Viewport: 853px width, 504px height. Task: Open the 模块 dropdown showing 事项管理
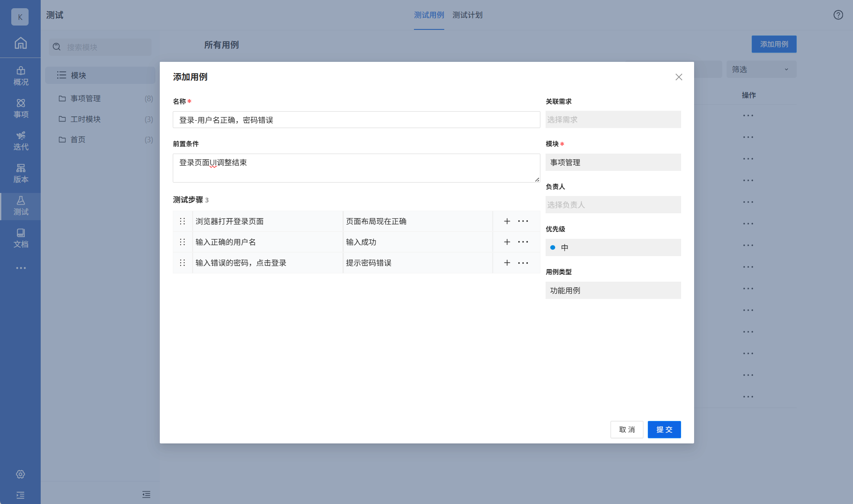613,162
